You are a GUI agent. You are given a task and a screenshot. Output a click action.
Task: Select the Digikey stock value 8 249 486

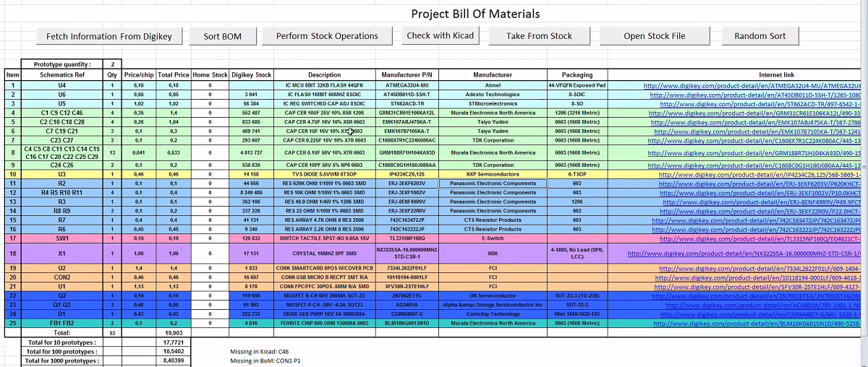coord(252,193)
